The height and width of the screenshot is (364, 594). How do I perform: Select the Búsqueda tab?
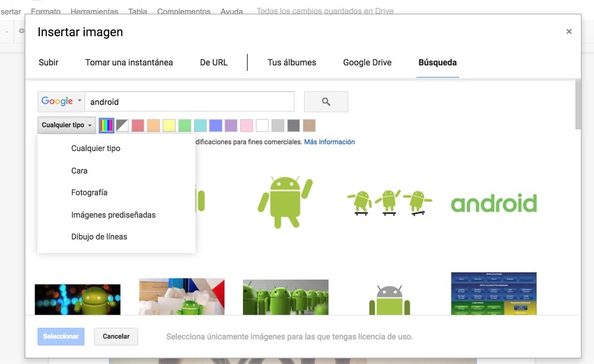click(x=438, y=62)
